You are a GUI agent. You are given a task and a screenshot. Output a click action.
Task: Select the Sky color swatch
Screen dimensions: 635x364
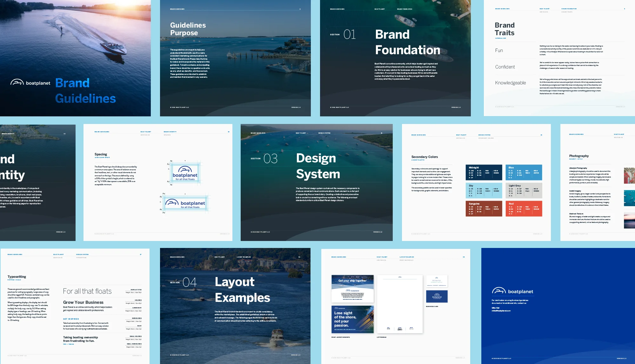click(484, 191)
